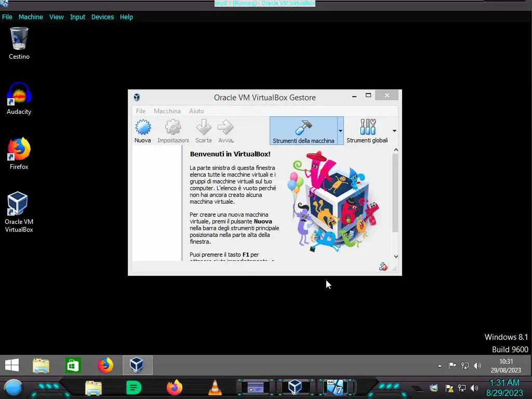Open the File menu in VirtualBox Gestore

(141, 111)
